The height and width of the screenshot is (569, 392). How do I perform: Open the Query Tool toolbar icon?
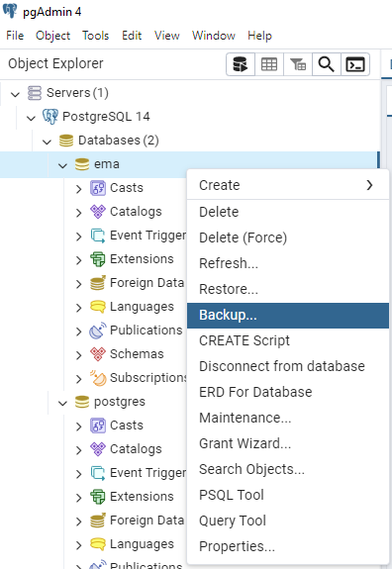tap(241, 64)
